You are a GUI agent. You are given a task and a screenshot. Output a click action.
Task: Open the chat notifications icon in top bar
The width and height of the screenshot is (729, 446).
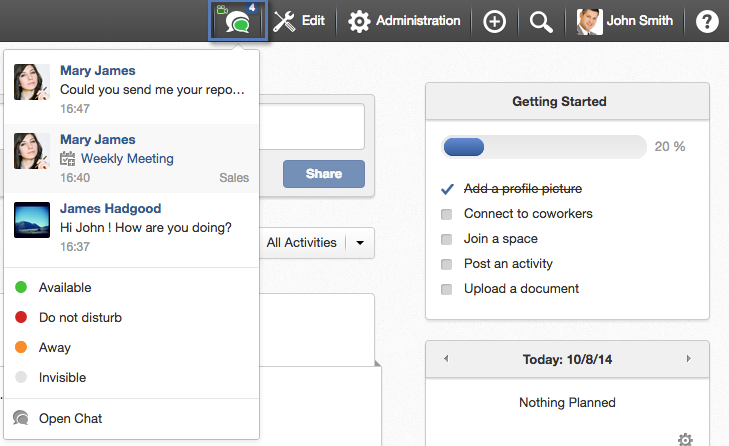pyautogui.click(x=238, y=20)
